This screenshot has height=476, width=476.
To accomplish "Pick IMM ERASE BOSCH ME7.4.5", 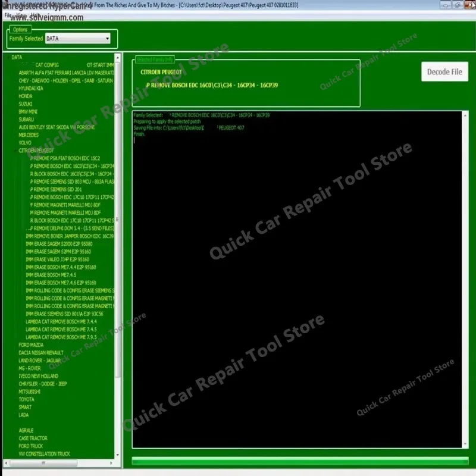I will (51, 275).
